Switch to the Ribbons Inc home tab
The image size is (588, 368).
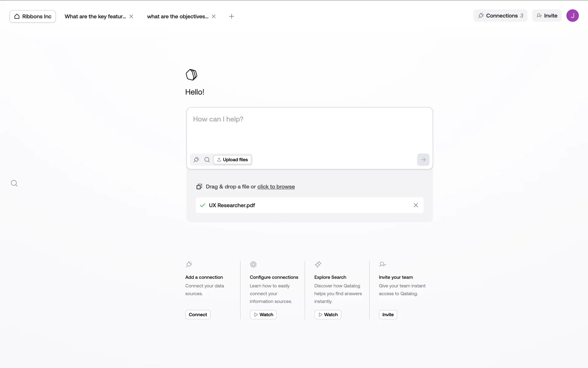click(x=33, y=16)
